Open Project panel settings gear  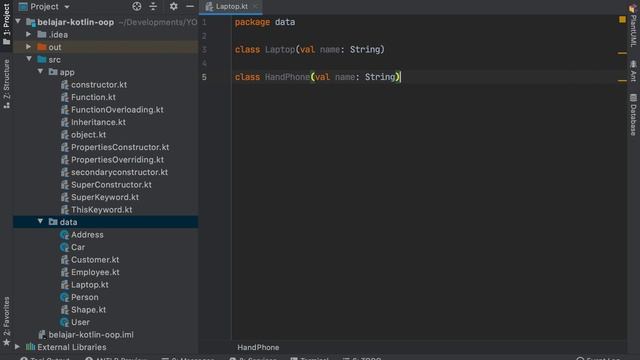coord(173,6)
